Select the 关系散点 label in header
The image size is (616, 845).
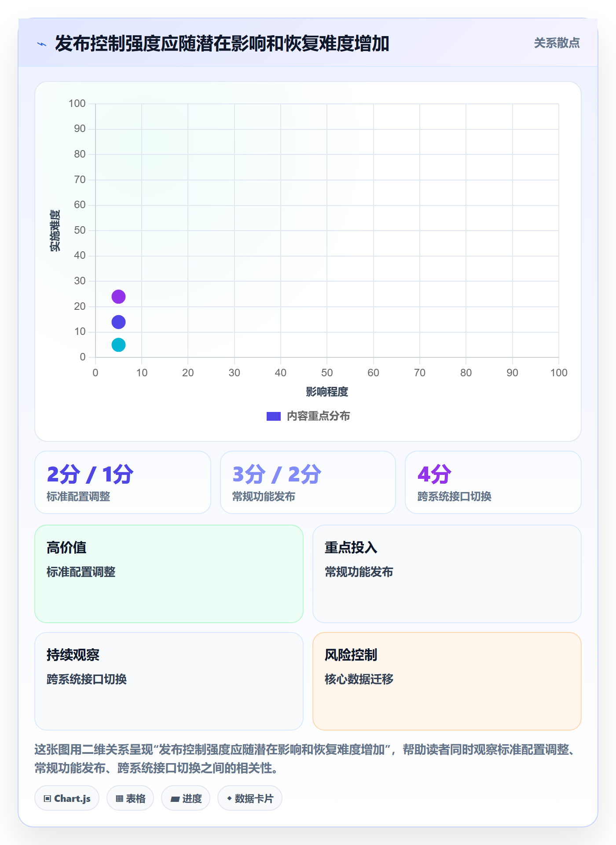coord(557,43)
